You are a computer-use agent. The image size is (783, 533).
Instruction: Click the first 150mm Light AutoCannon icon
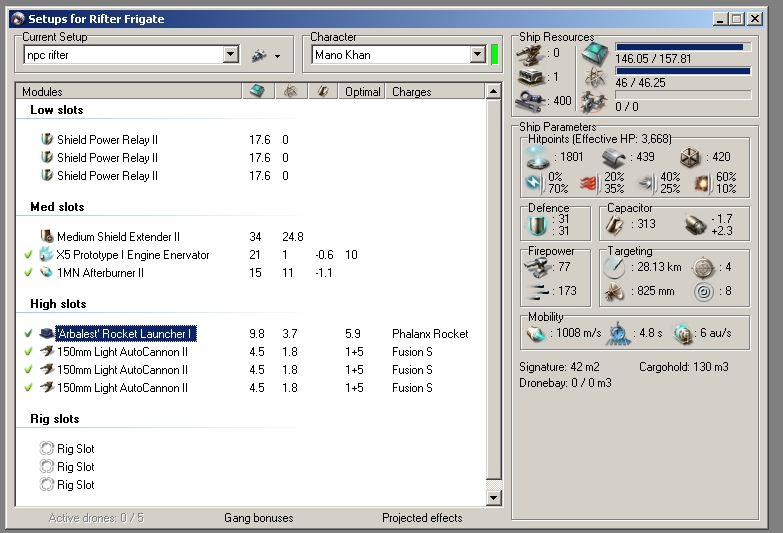point(46,351)
